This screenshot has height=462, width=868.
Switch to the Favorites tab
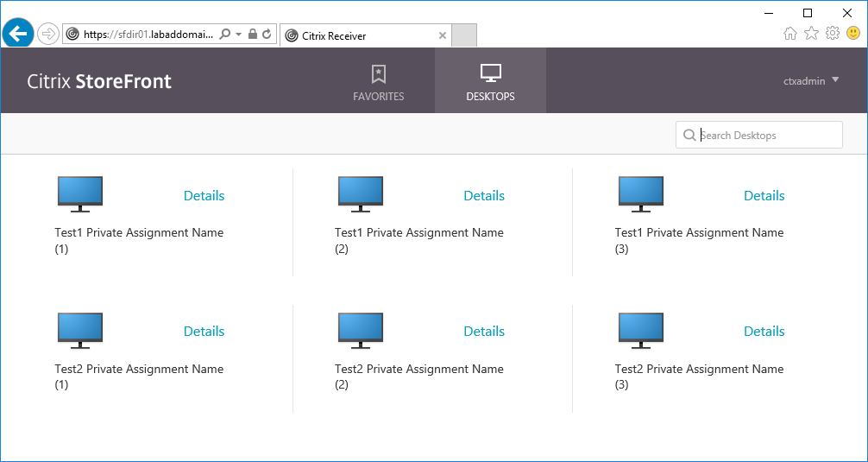pyautogui.click(x=378, y=81)
